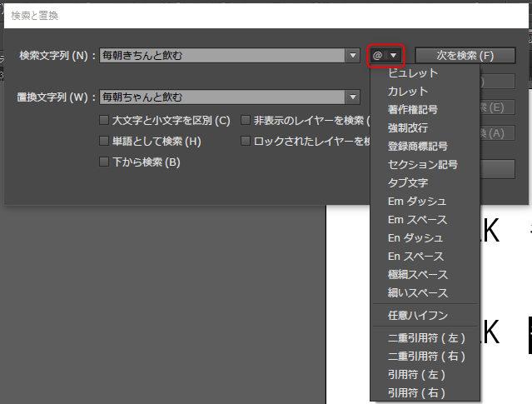532x404 pixels.
Task: Enable 大文字と小文字を区別 checkbox
Action: click(x=104, y=121)
